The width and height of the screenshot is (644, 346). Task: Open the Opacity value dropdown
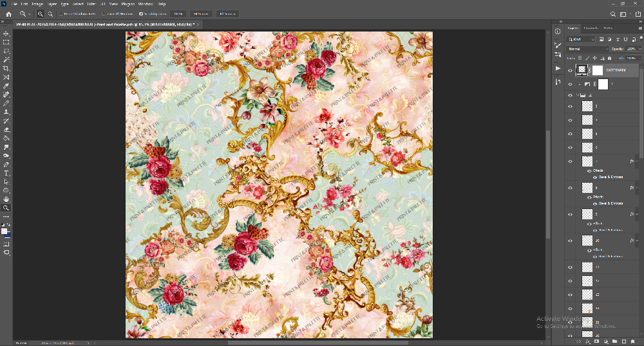point(639,49)
